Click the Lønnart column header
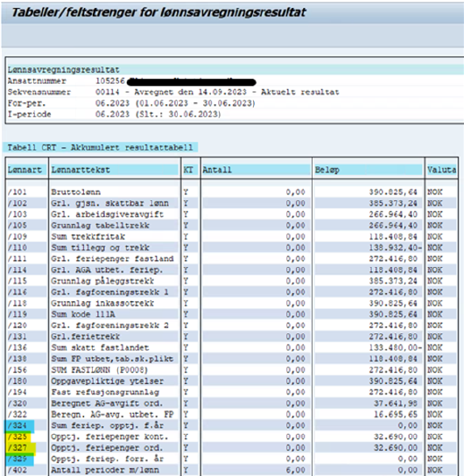464x476 pixels. [x=25, y=170]
